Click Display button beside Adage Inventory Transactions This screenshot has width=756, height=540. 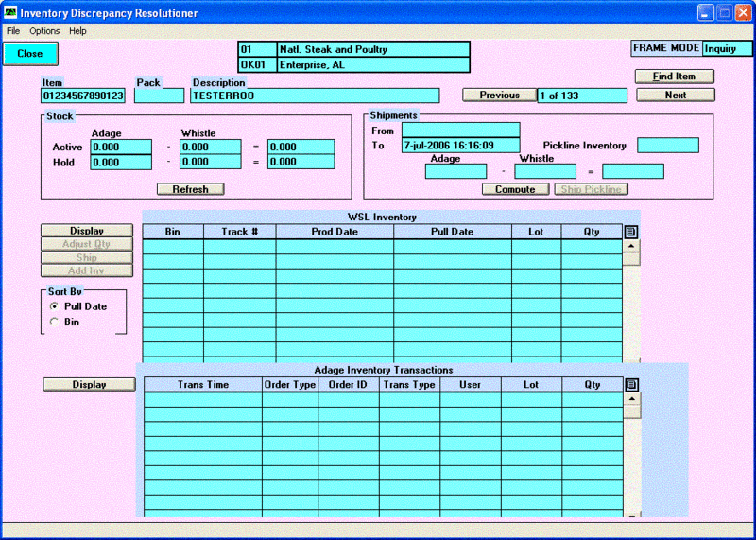[x=89, y=385]
